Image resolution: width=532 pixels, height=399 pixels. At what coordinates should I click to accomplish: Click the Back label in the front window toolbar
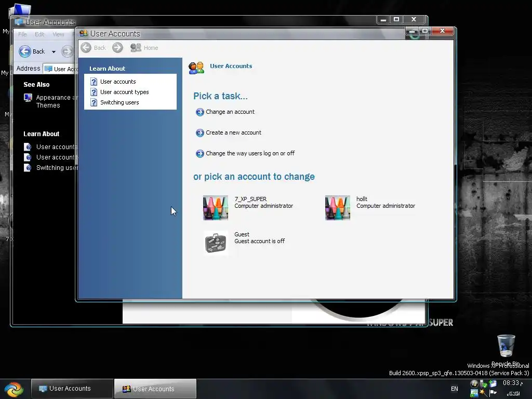click(100, 48)
